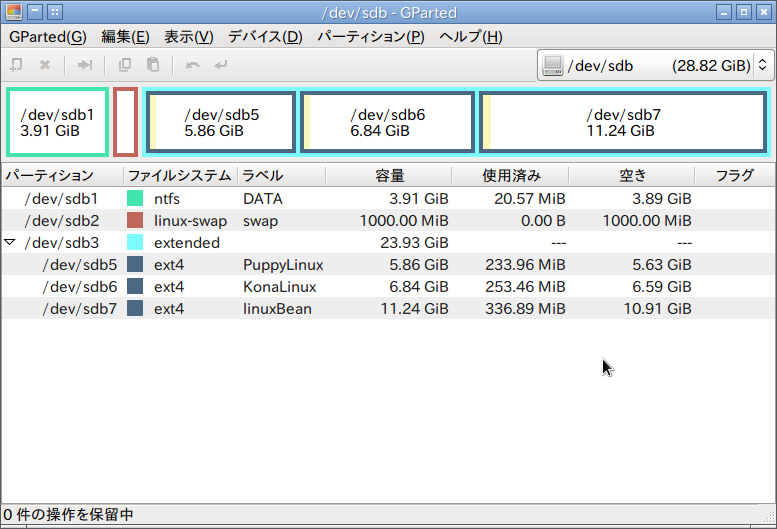Select the /dev/sdb6 6.84 GiB partition block
The width and height of the screenshot is (777, 529).
387,122
